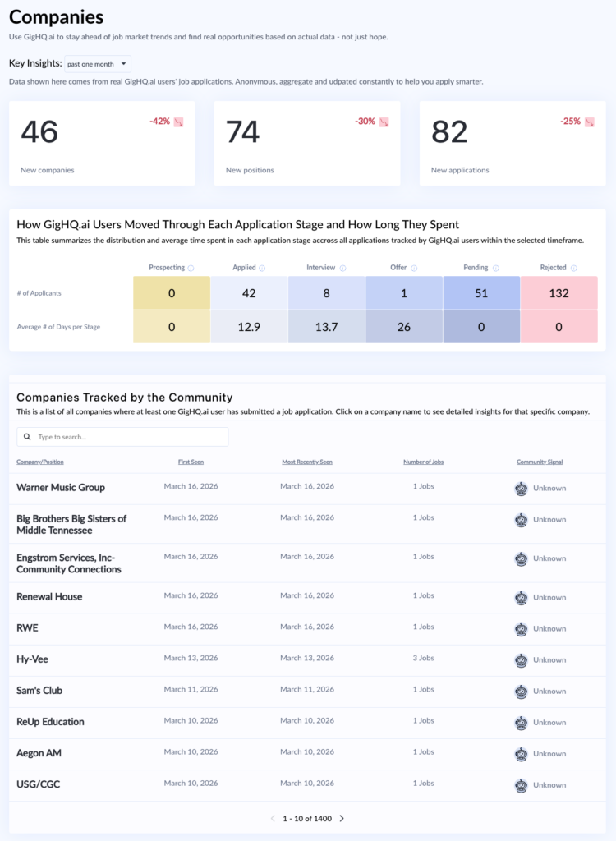Click the info icon beside Applied stage

click(262, 268)
